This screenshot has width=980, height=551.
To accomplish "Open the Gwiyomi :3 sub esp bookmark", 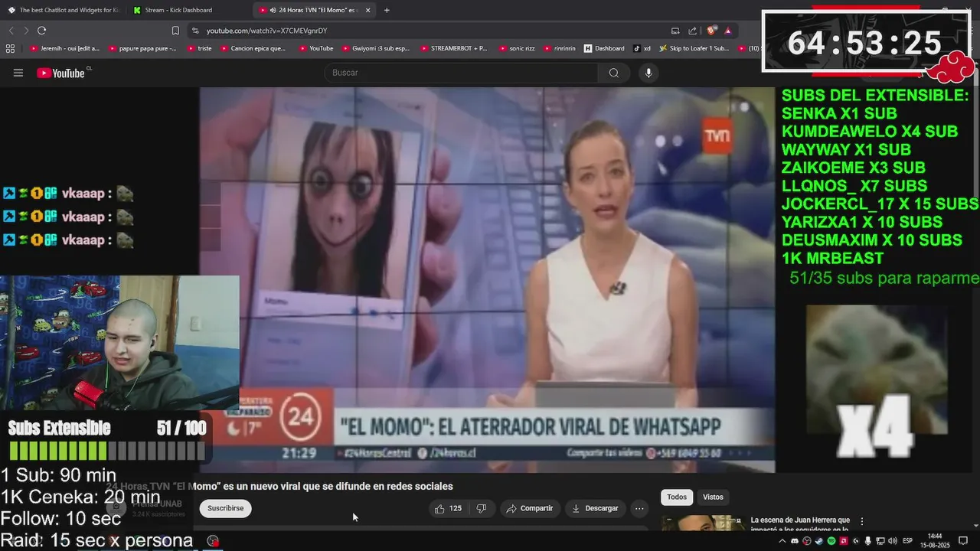I will 375,48.
